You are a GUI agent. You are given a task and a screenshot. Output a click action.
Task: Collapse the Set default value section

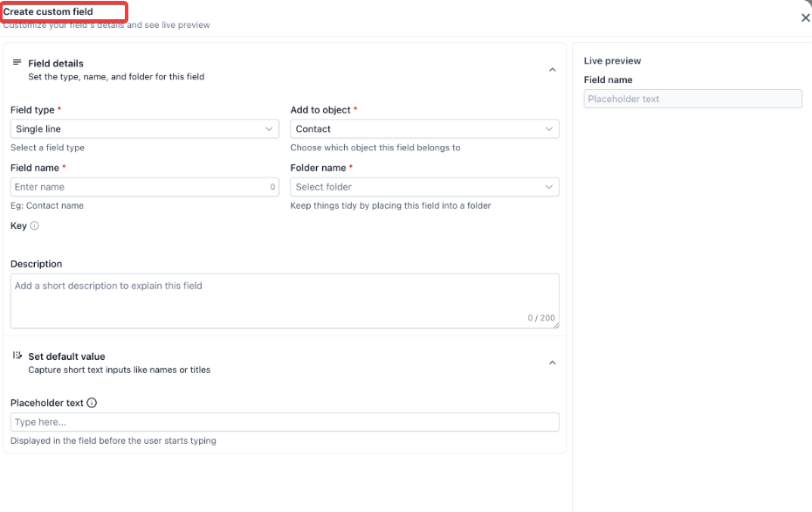tap(552, 363)
